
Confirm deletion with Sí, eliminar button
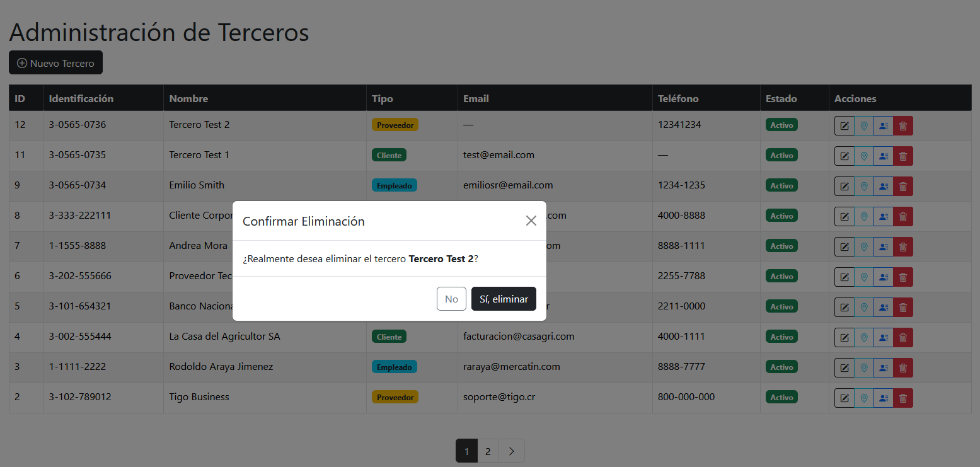coord(503,299)
